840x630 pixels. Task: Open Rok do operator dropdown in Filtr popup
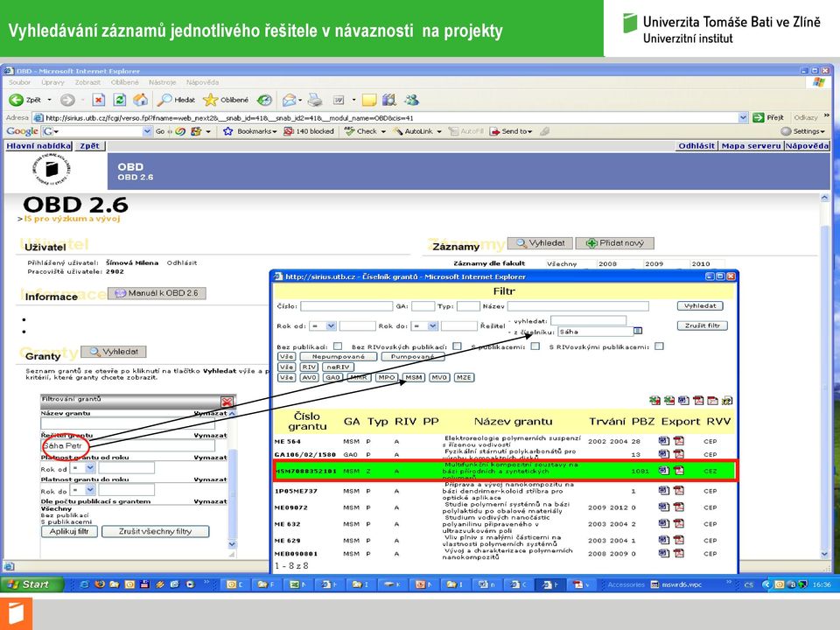(x=432, y=325)
